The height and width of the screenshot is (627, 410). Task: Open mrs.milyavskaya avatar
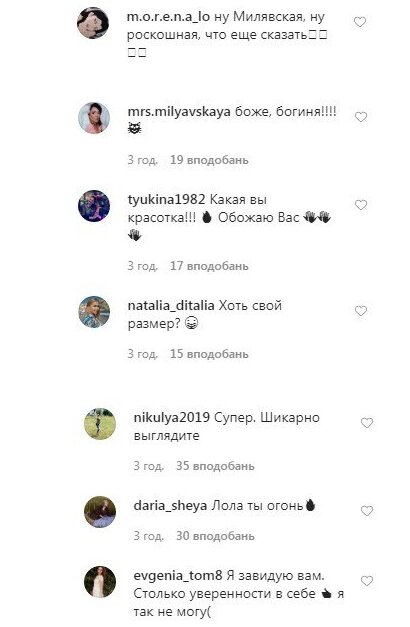(94, 118)
